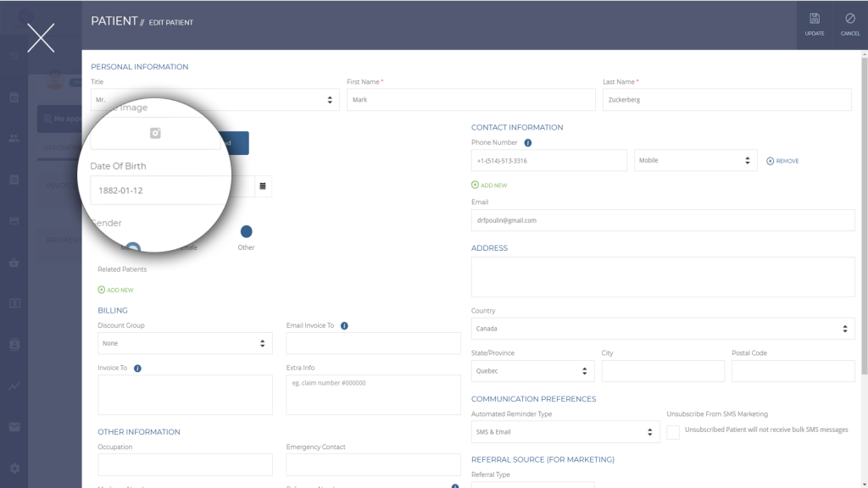This screenshot has height=488, width=868.
Task: Open the State/Province dropdown showing Quebec
Action: 532,371
